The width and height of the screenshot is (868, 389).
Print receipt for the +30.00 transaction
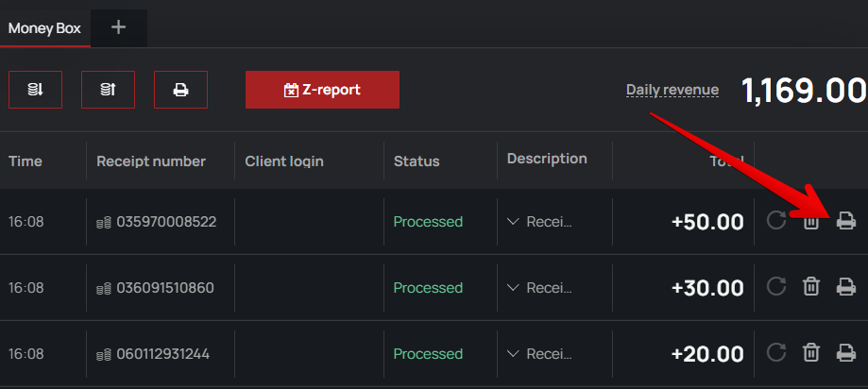click(846, 287)
